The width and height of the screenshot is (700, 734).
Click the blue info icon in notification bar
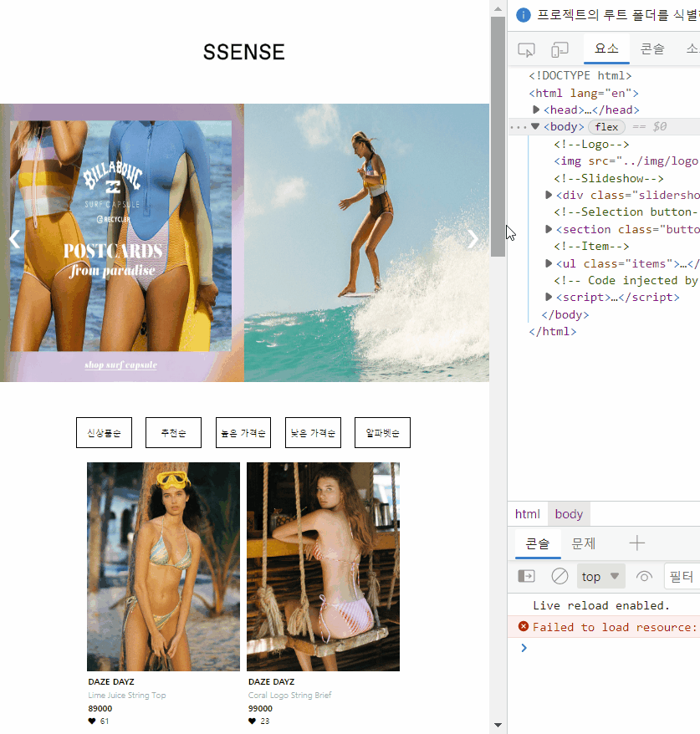click(x=523, y=15)
